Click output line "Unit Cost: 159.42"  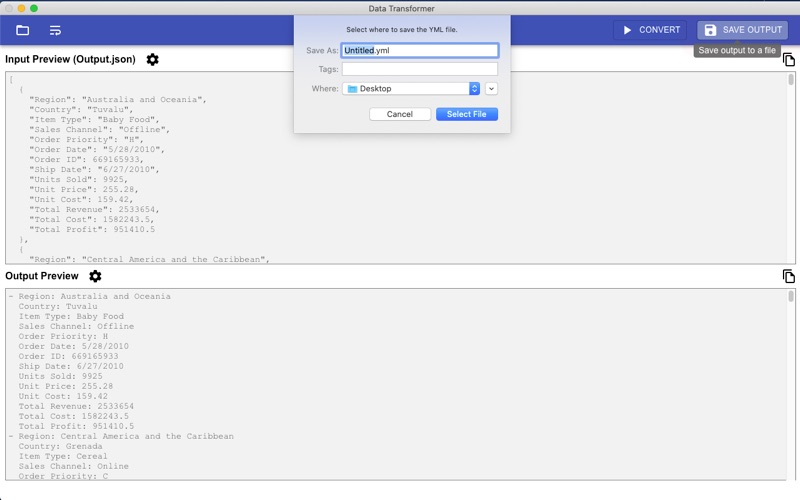[x=63, y=396]
